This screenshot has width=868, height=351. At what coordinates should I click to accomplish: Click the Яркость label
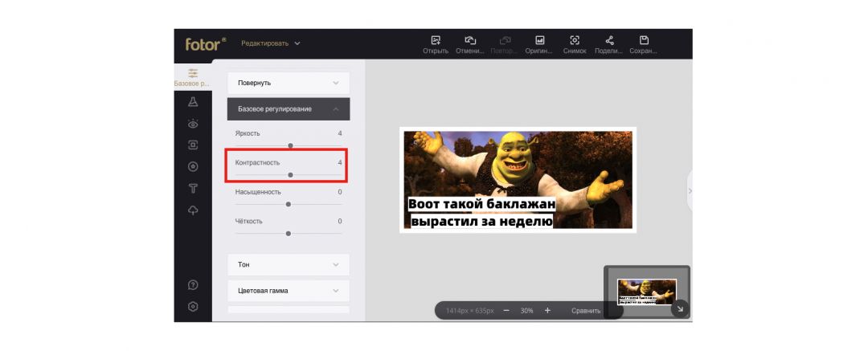247,133
